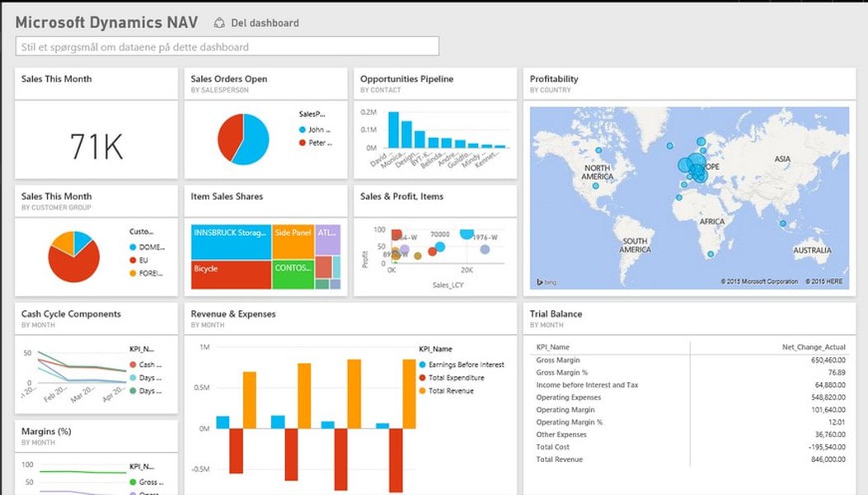
Task: Select the Gross Margin table row
Action: pyautogui.click(x=690, y=360)
